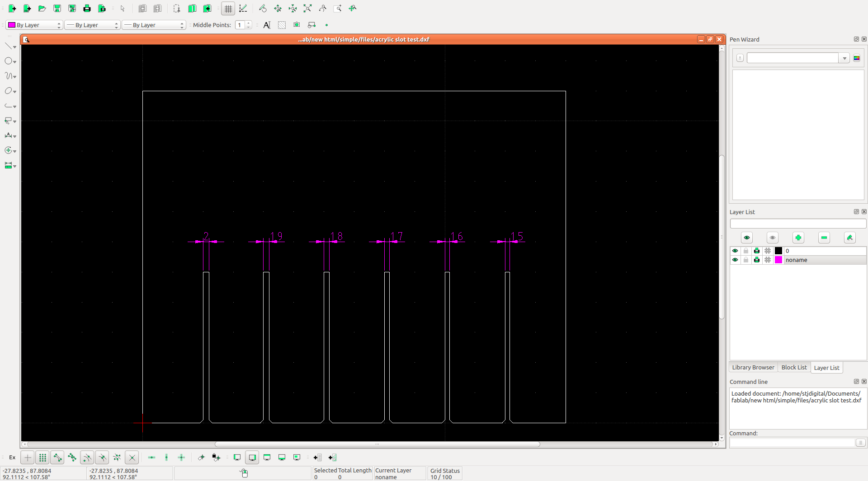
Task: Open the print preview
Action: coord(102,8)
